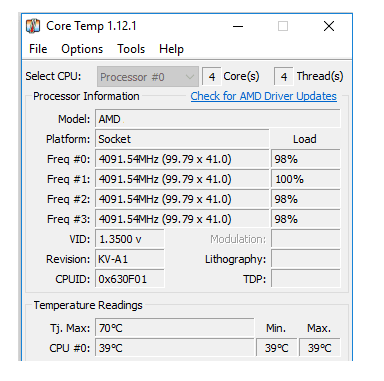
Task: Click the Core Temp app icon in title bar
Action: tap(33, 26)
